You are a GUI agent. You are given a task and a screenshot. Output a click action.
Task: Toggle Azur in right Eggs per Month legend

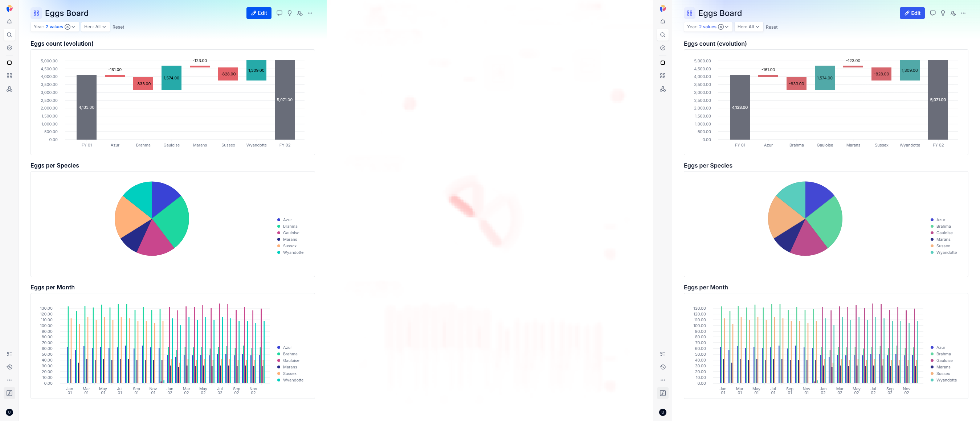click(938, 347)
